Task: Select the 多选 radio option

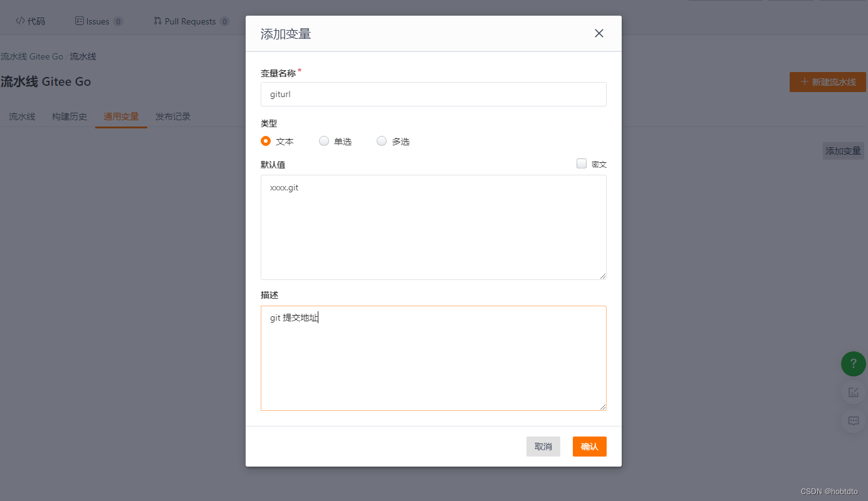Action: [x=382, y=141]
